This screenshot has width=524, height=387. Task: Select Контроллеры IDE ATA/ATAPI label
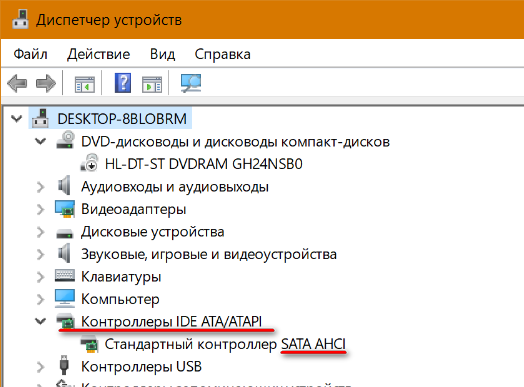(171, 321)
